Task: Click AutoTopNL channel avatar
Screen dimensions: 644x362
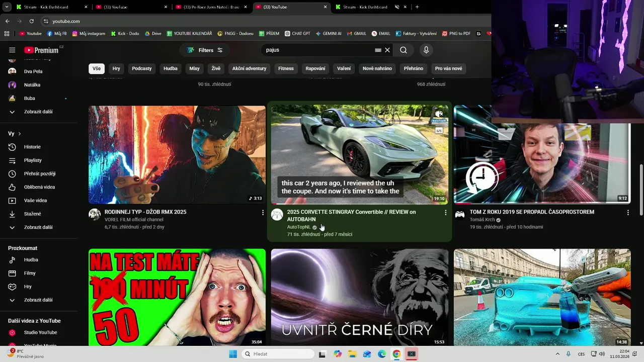Action: tap(277, 215)
